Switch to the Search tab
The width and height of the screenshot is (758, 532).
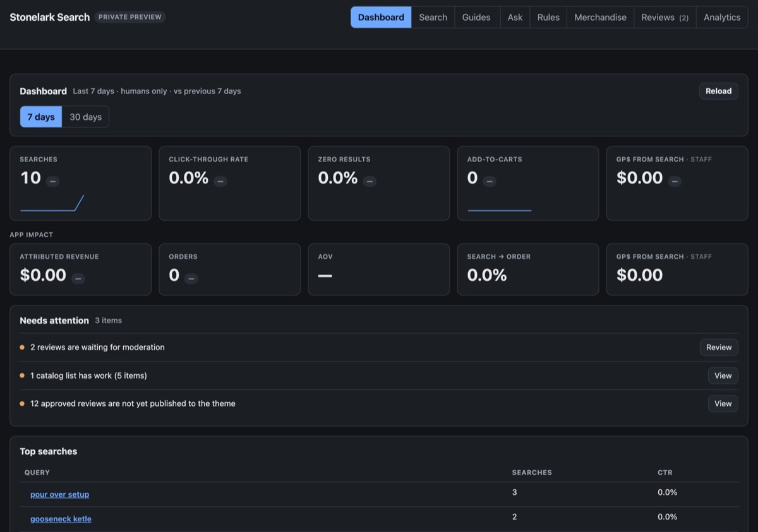pyautogui.click(x=433, y=17)
